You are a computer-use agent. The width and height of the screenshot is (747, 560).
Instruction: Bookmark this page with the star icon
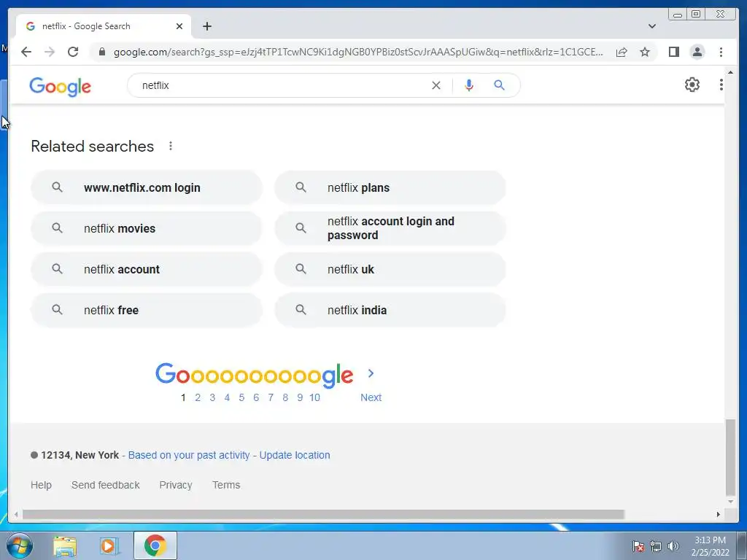pyautogui.click(x=645, y=52)
